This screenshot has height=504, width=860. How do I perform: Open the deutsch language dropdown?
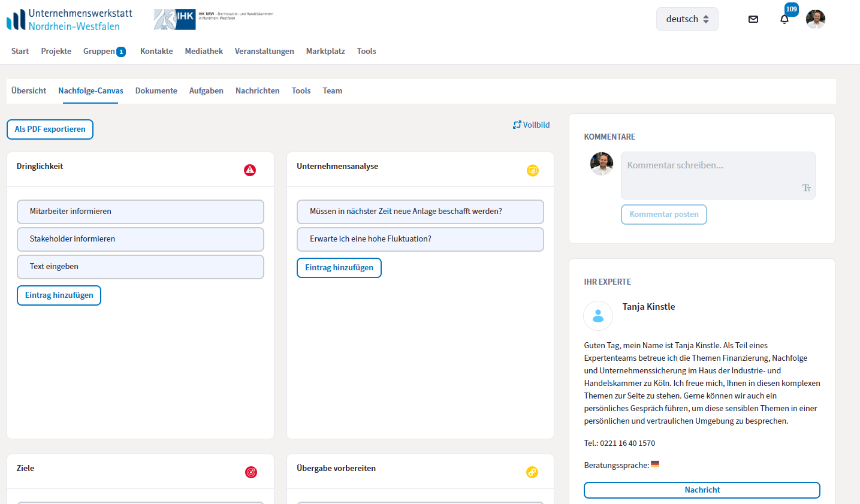coord(687,19)
